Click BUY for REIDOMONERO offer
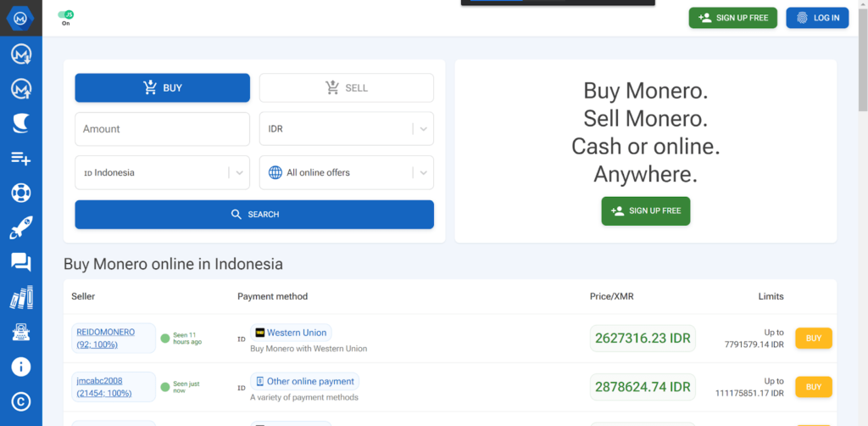The width and height of the screenshot is (868, 426). [x=814, y=338]
